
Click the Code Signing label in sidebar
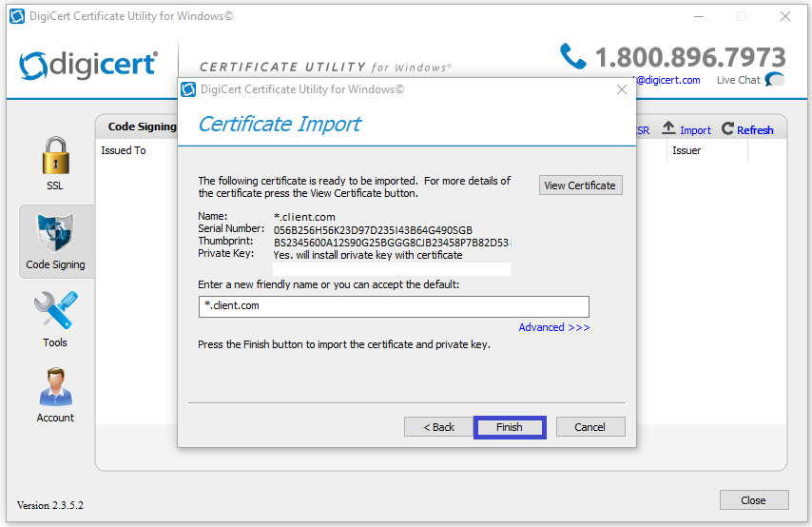[x=55, y=264]
